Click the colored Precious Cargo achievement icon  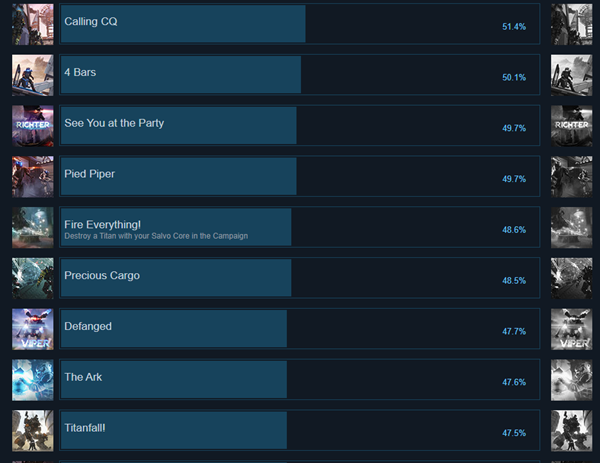point(32,279)
